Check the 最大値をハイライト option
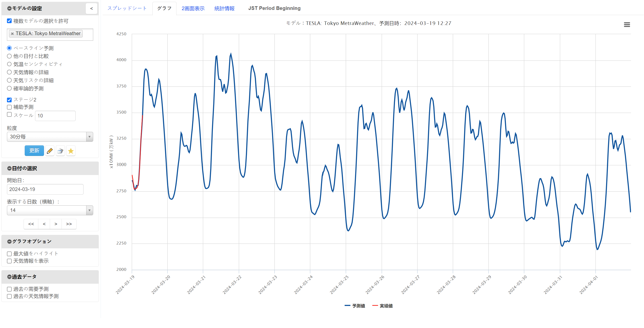The height and width of the screenshot is (328, 644). [9, 253]
